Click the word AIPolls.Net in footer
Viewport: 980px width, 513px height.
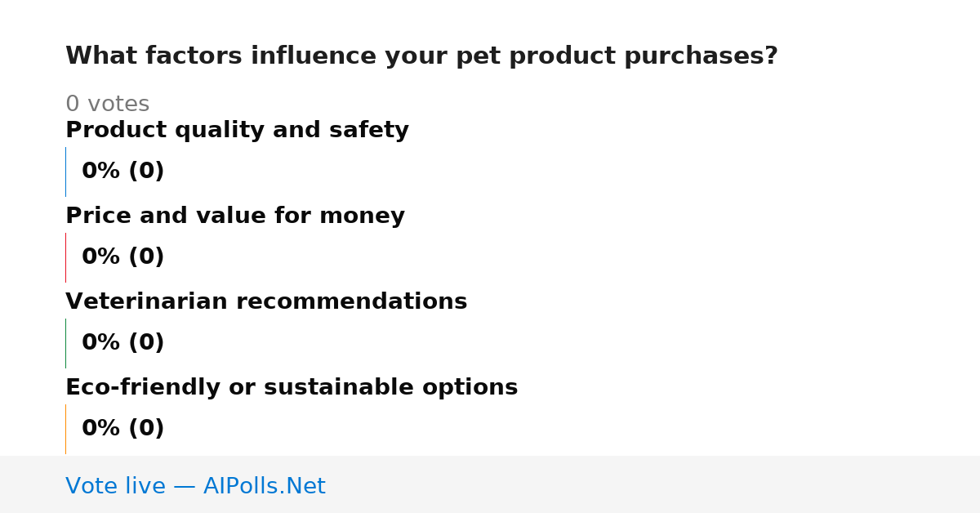coord(265,486)
